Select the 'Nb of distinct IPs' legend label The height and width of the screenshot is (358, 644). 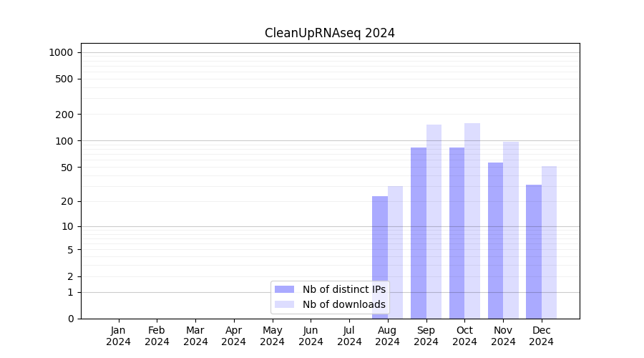tap(343, 289)
